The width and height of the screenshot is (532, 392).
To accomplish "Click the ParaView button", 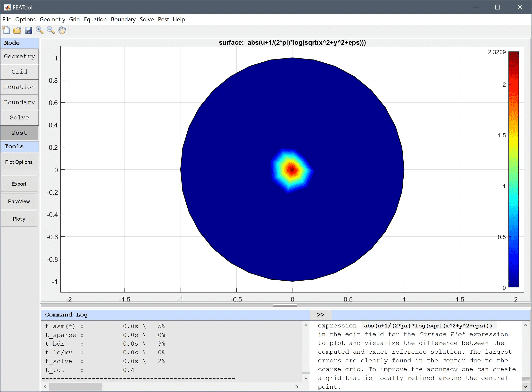I will point(19,201).
